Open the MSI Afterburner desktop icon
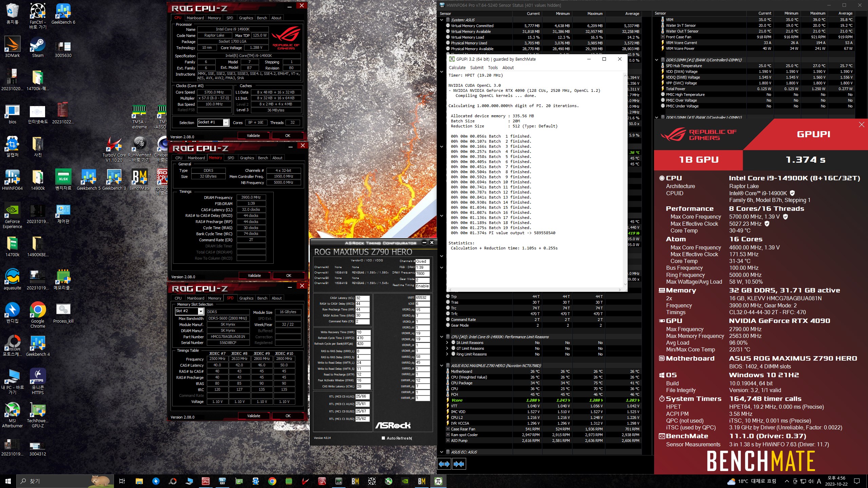Viewport: 868px width, 488px height. [12, 415]
